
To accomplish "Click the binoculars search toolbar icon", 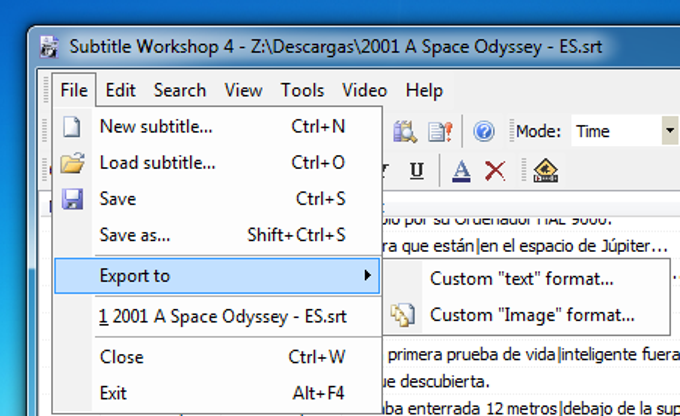I will click(405, 131).
